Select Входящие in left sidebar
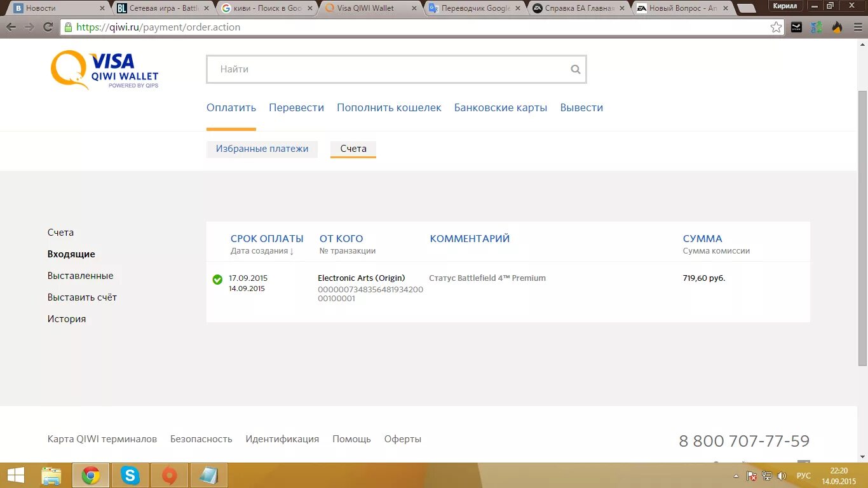 point(71,254)
